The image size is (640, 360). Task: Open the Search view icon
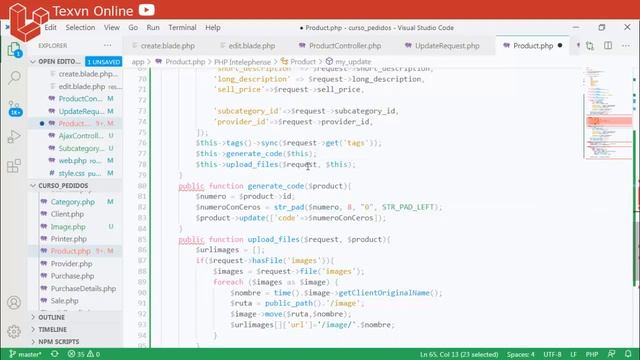(14, 77)
